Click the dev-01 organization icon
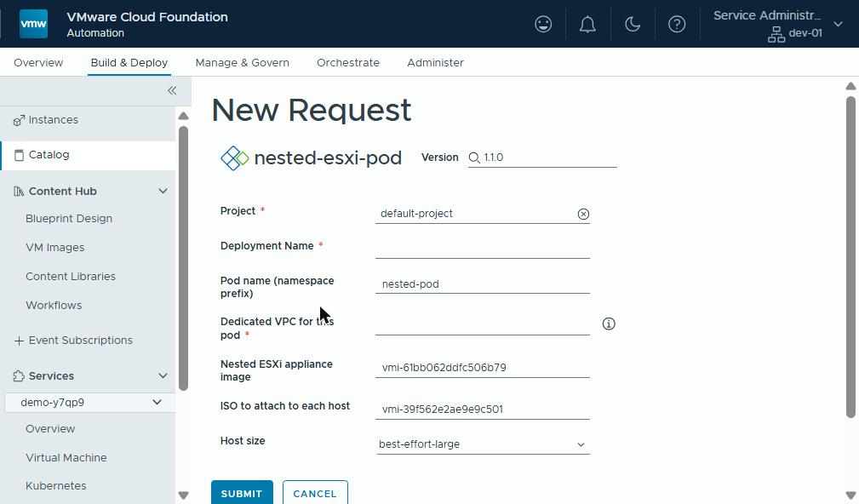The width and height of the screenshot is (859, 504). tap(776, 34)
